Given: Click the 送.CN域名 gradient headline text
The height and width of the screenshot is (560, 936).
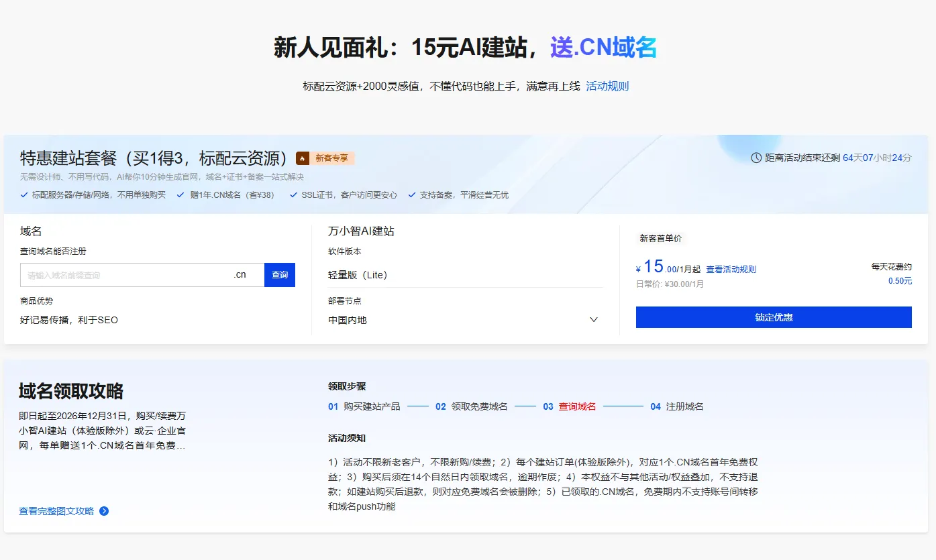Looking at the screenshot, I should pyautogui.click(x=603, y=48).
